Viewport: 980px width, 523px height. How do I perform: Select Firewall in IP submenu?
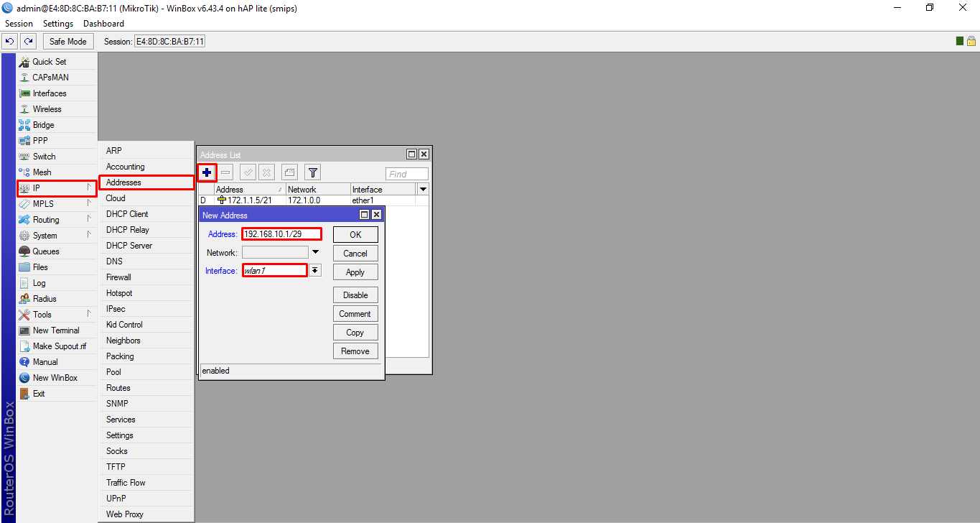pyautogui.click(x=146, y=277)
